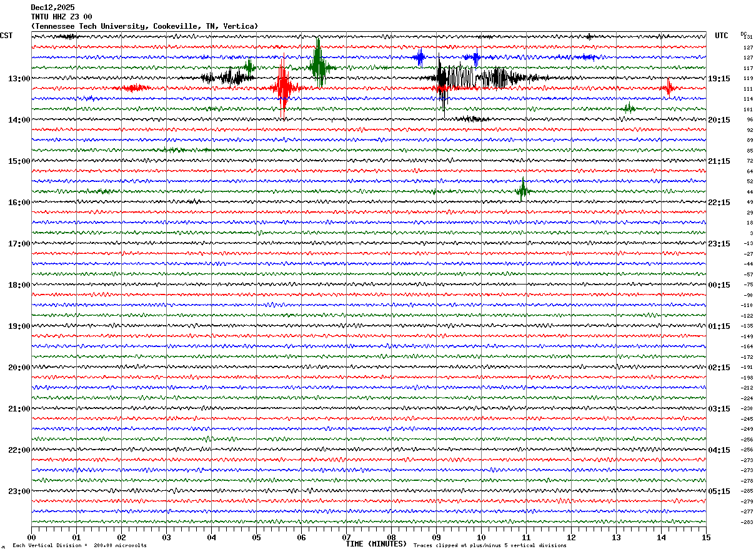Click the '10' minute axis tick label
This screenshot has height=554, width=756.
click(481, 538)
